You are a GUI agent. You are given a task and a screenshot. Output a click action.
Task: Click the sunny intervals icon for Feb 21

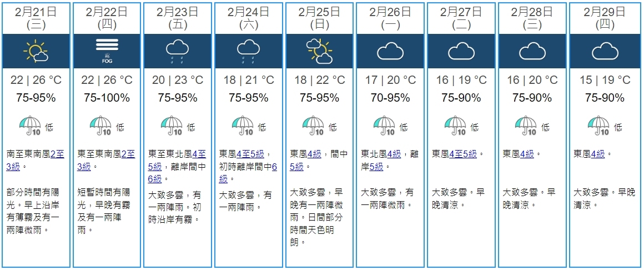point(36,52)
